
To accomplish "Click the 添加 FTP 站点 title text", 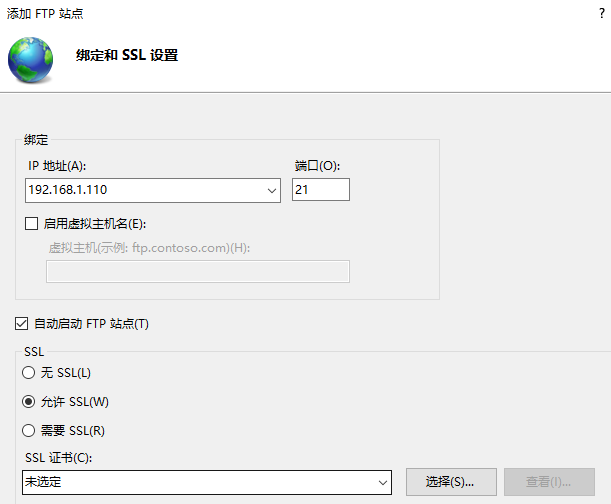I will (45, 14).
